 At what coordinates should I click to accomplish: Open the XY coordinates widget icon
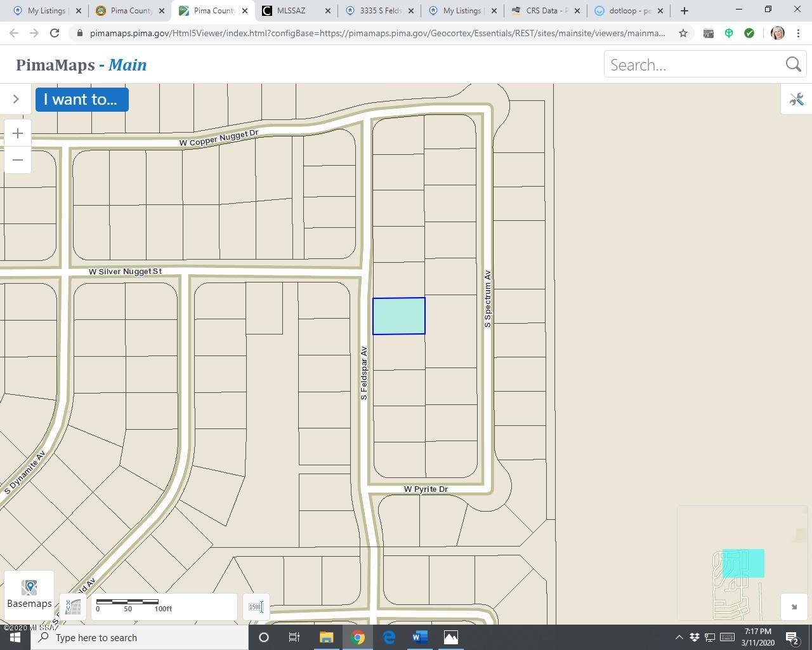point(73,607)
